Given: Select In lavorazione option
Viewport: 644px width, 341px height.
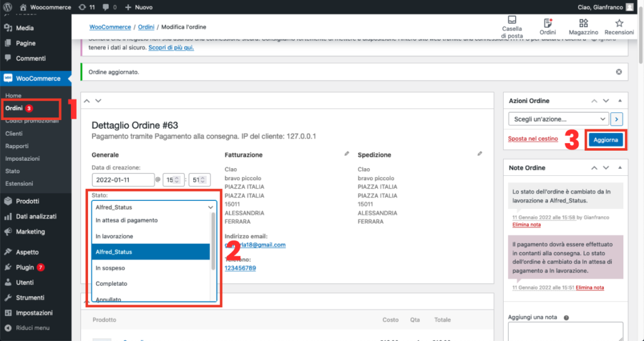Looking at the screenshot, I should point(151,236).
